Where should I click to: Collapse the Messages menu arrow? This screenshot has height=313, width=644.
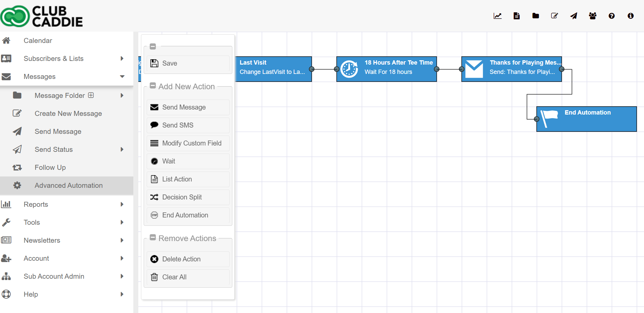[122, 77]
